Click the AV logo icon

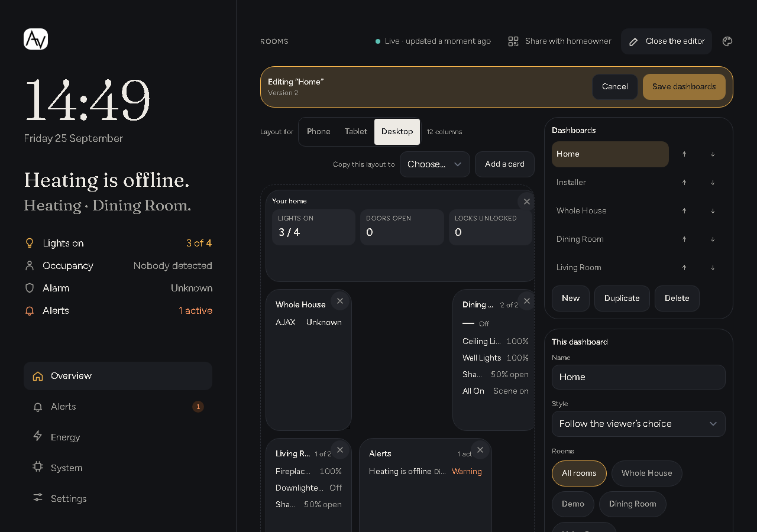tap(35, 39)
